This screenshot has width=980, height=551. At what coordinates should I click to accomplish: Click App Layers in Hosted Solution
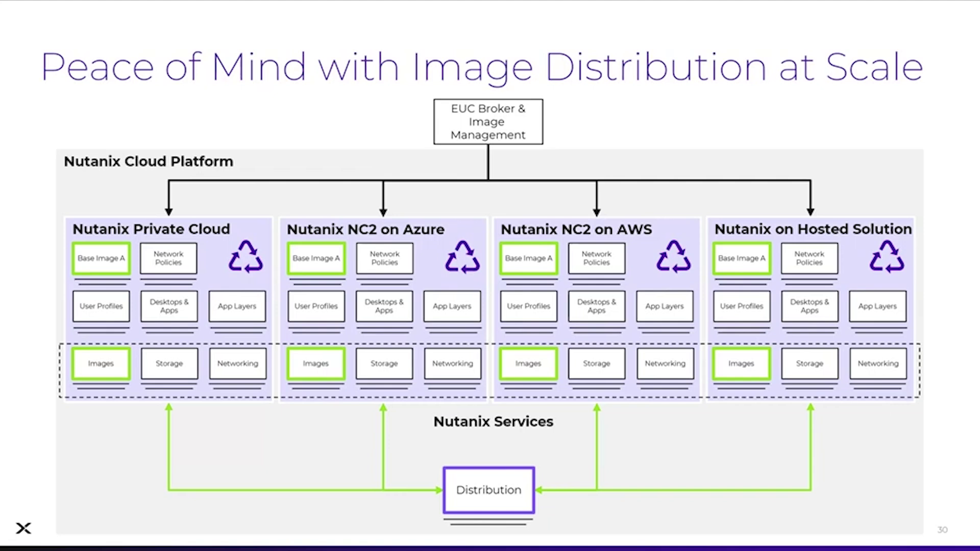tap(878, 306)
